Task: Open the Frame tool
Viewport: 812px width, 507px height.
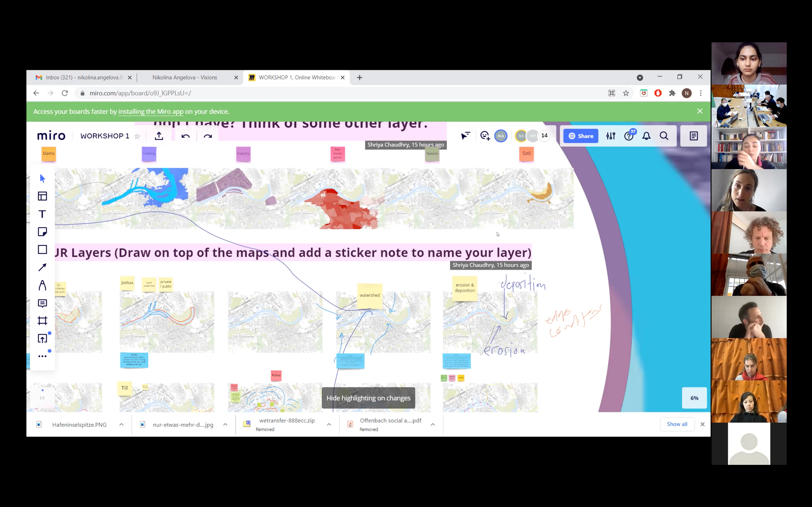Action: (x=42, y=321)
